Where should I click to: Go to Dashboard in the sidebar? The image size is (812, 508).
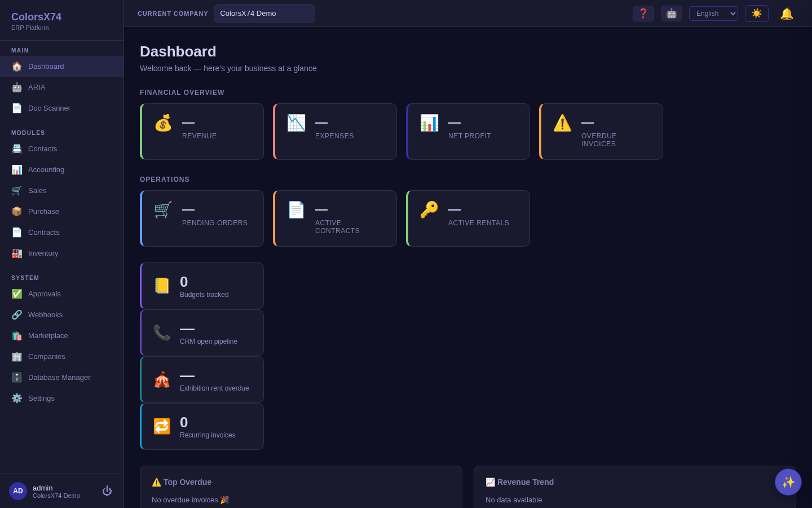tap(61, 67)
